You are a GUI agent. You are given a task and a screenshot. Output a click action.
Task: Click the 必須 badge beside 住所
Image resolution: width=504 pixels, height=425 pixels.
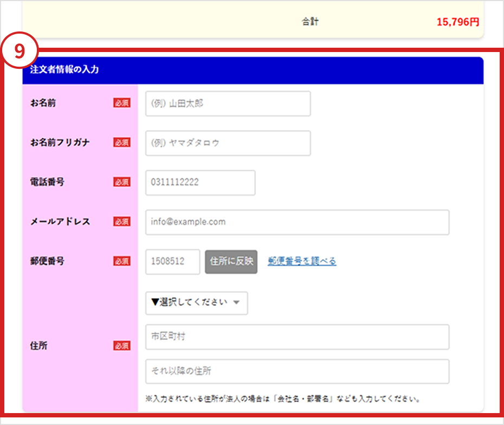click(121, 346)
